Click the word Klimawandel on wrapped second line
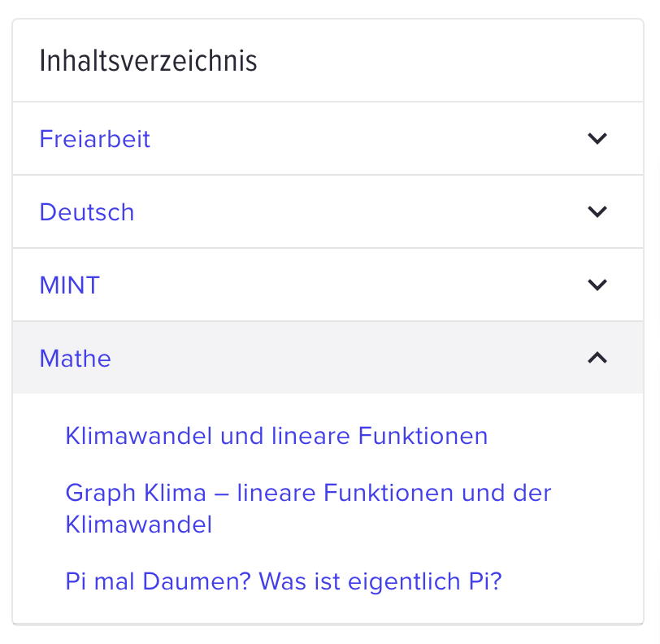Viewport: 660px width, 644px height. click(x=138, y=524)
